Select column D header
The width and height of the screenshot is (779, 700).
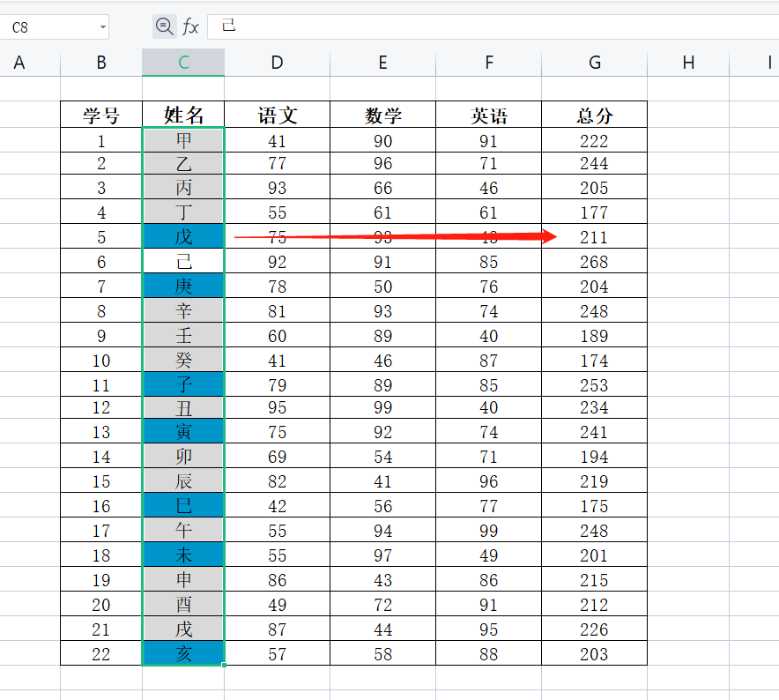278,63
